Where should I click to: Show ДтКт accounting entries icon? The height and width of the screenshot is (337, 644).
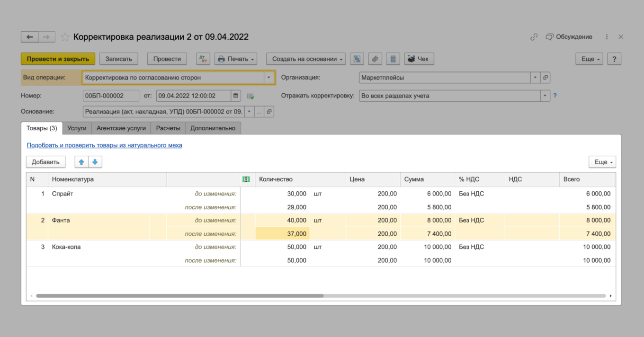coord(203,59)
